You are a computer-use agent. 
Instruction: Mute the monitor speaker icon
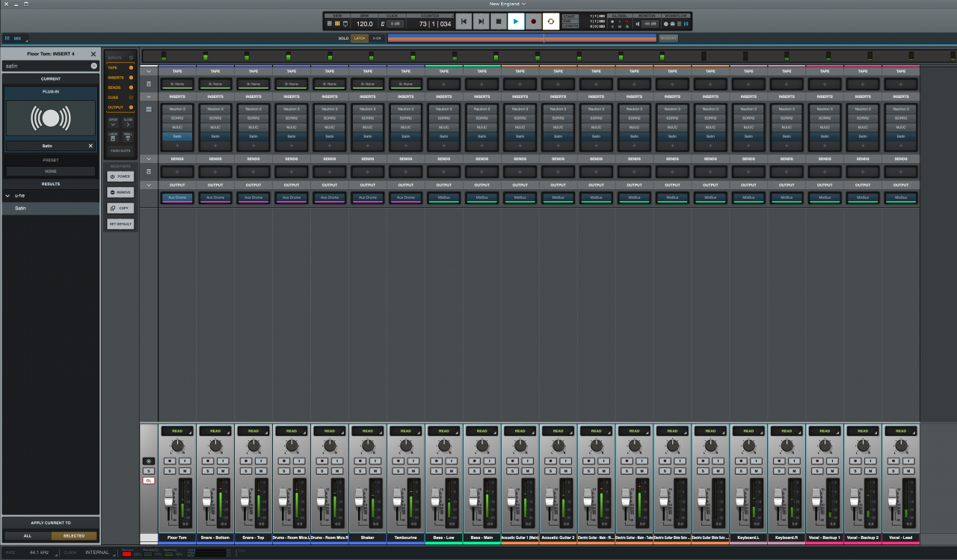(638, 24)
